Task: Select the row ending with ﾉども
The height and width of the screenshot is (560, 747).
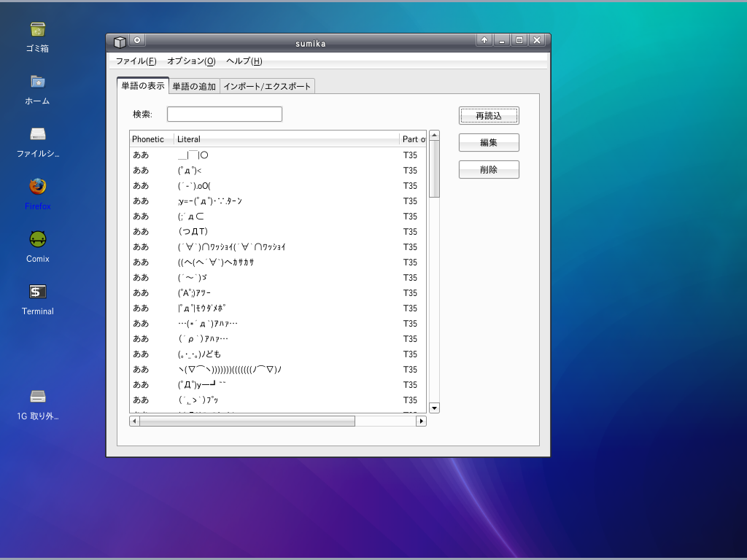Action: 278,354
